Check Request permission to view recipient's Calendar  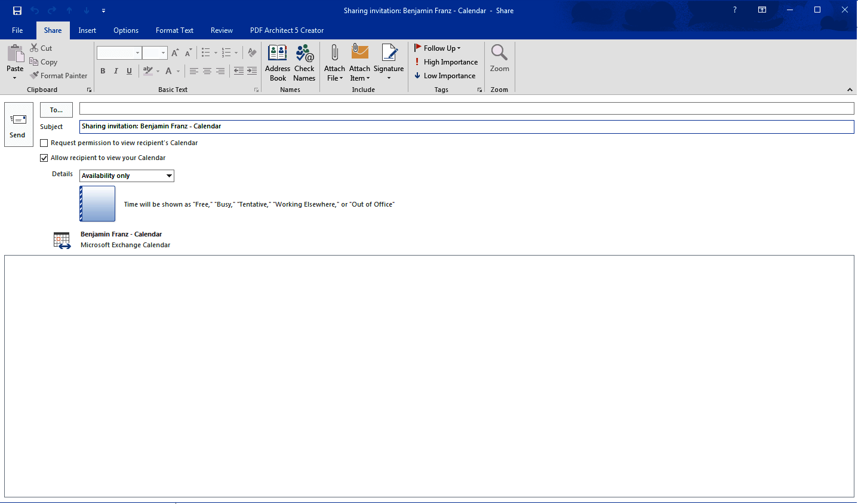(x=44, y=143)
